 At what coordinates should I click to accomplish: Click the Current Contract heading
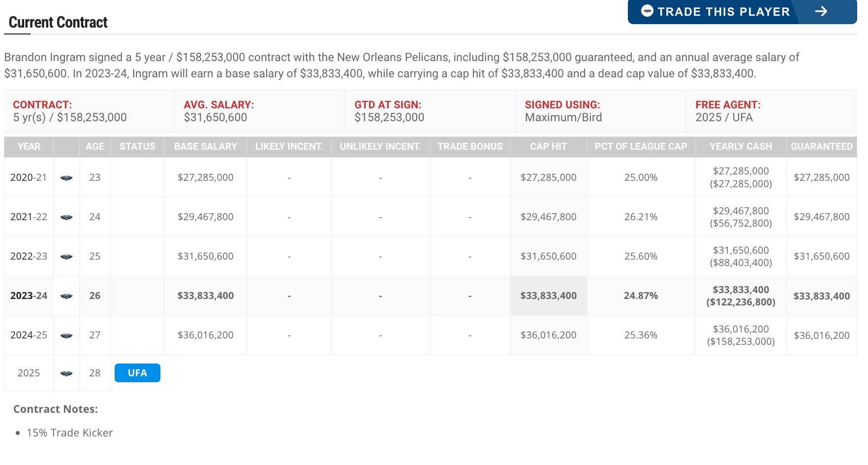coord(58,23)
